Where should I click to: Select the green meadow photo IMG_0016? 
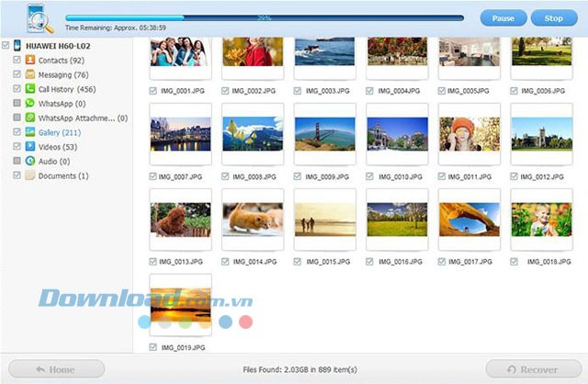click(397, 220)
